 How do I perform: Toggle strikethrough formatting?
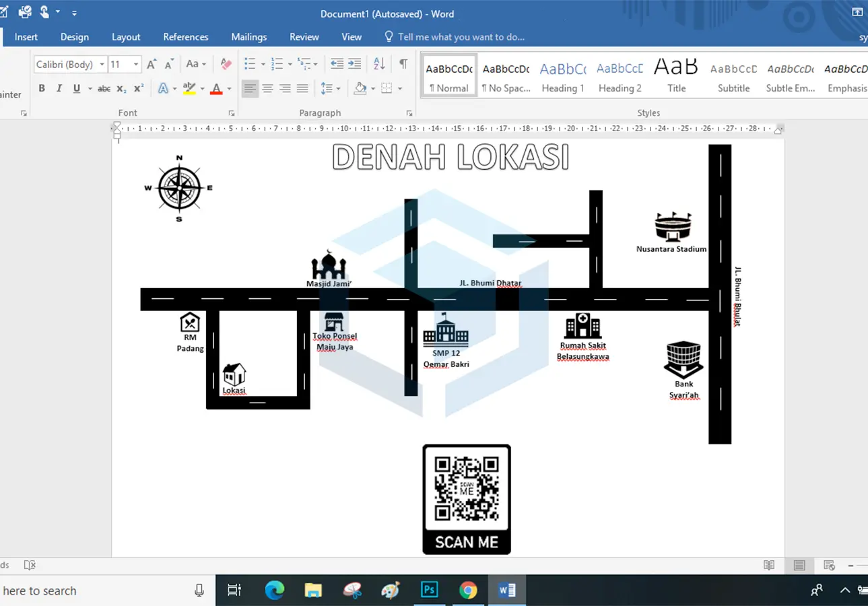104,88
